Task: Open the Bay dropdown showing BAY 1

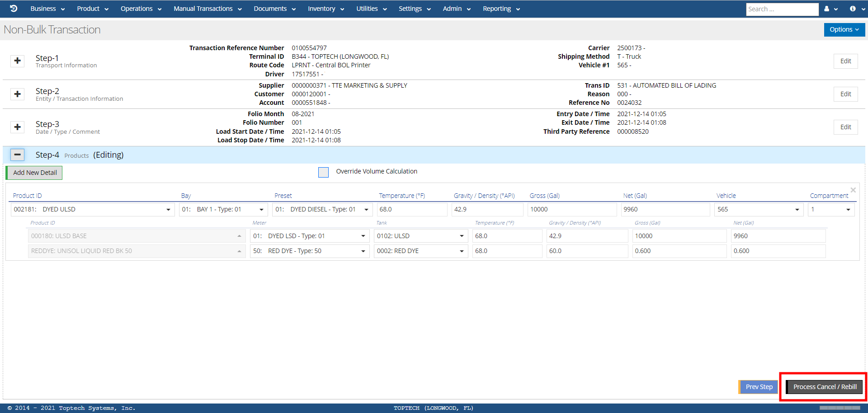Action: tap(223, 209)
